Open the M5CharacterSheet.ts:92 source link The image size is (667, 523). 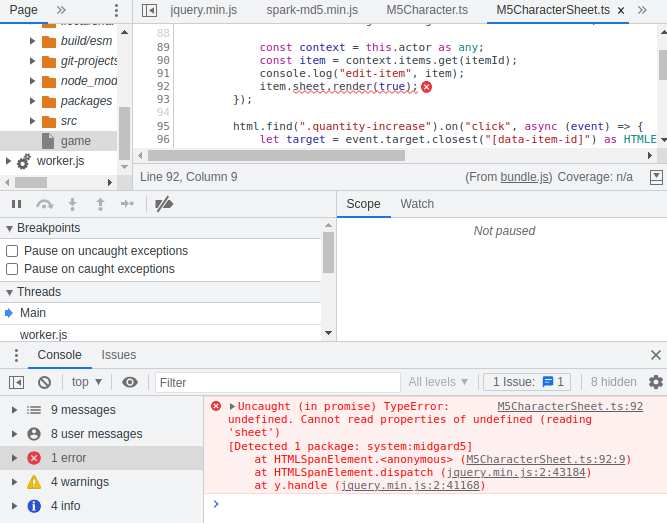tap(570, 407)
